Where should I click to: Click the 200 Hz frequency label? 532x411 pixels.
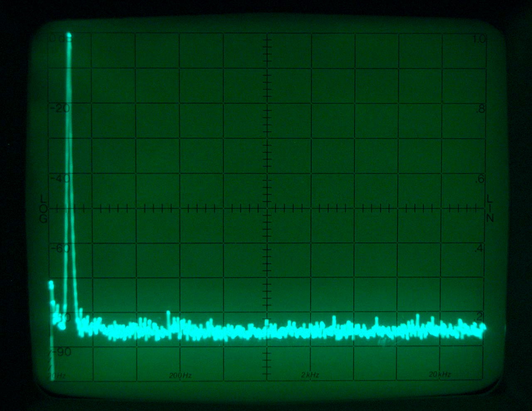(x=180, y=376)
